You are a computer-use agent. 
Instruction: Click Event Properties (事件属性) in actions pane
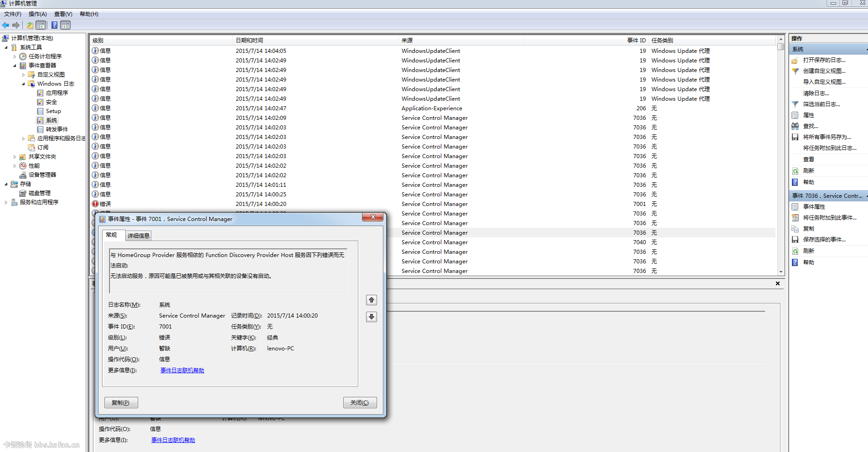pyautogui.click(x=814, y=207)
